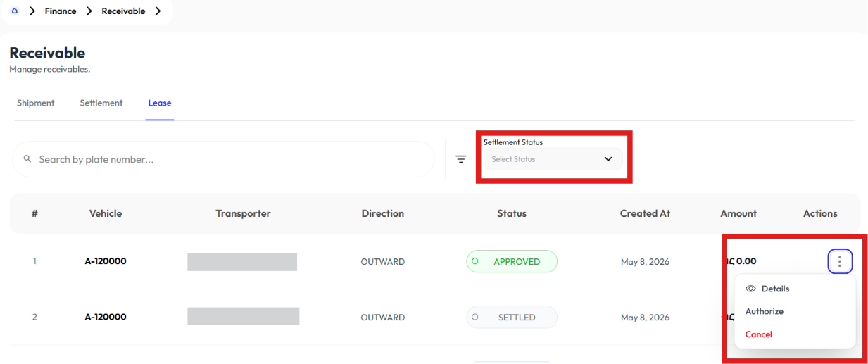Screen dimensions: 868x364
Task: Select Details in the actions menu
Action: pos(776,289)
